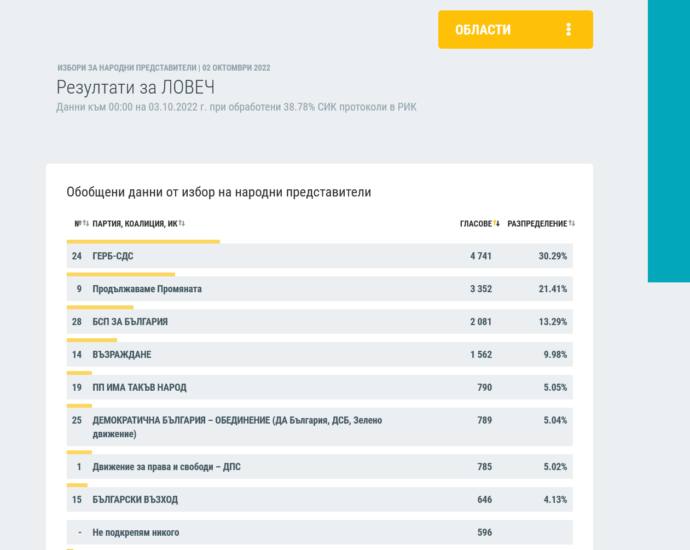The height and width of the screenshot is (550, 690).
Task: Click the ГЕРБ-СДС yellow progress bar
Action: (143, 242)
